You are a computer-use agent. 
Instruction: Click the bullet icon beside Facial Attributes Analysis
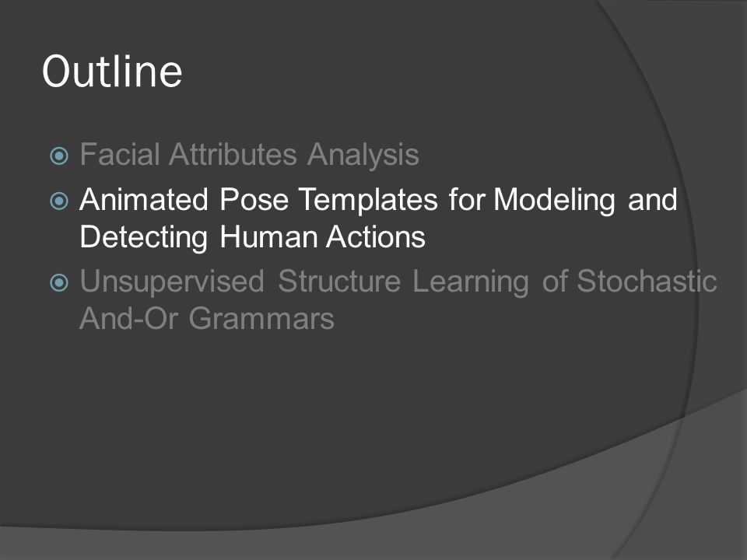59,156
